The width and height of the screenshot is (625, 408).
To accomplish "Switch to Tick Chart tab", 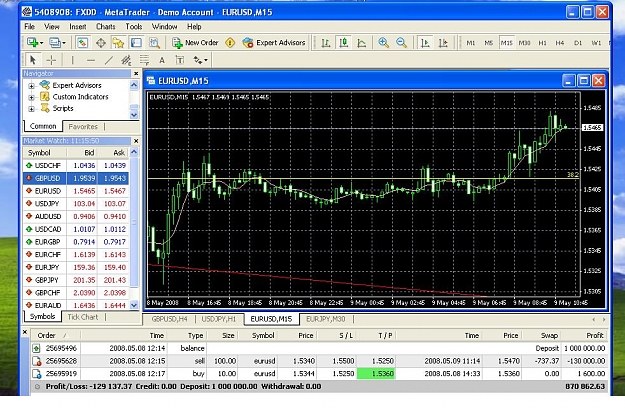I will (83, 317).
